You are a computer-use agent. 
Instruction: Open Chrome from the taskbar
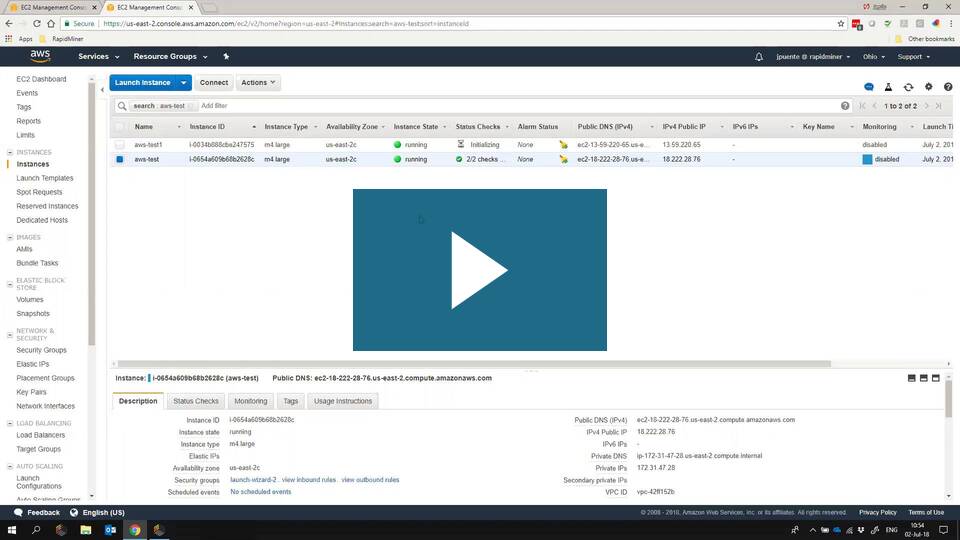135,530
